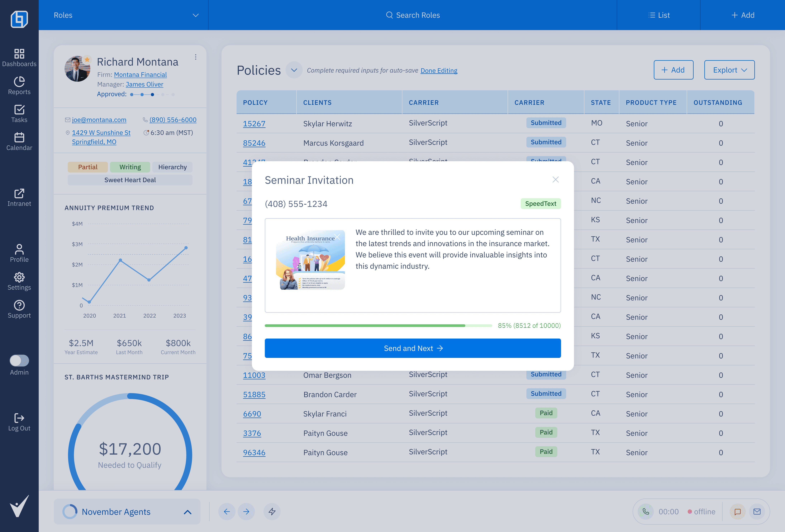Click the Search Roles field
The image size is (785, 532).
[412, 15]
